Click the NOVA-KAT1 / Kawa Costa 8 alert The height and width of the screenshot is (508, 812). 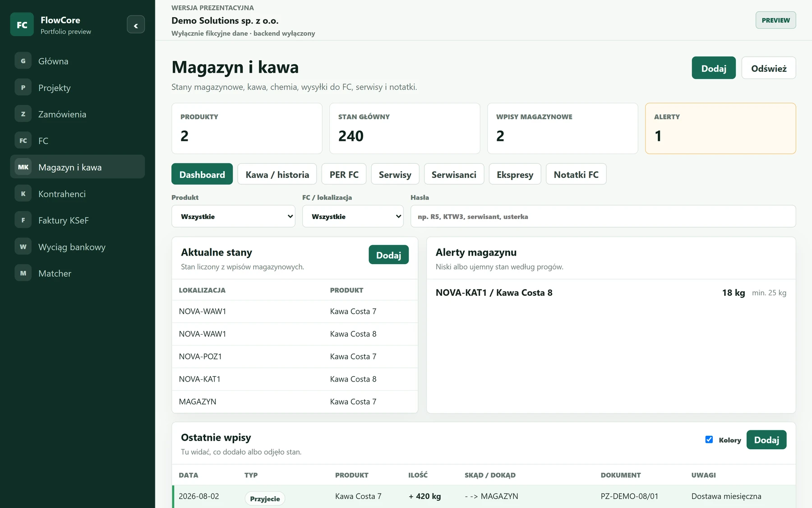(611, 293)
